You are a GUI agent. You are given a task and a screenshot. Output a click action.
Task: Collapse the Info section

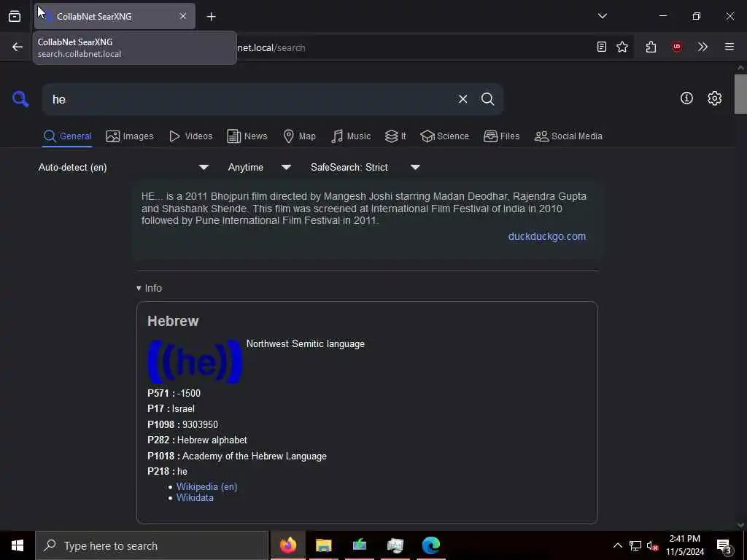click(x=149, y=288)
